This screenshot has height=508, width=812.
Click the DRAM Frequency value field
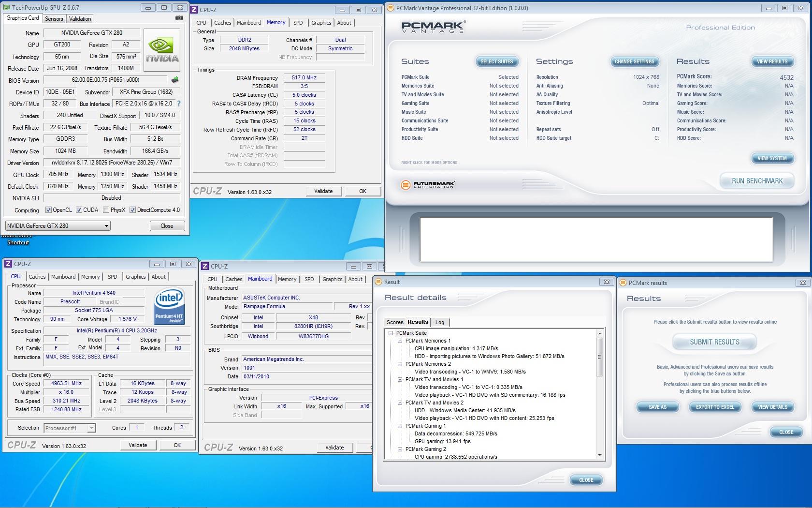tap(304, 77)
